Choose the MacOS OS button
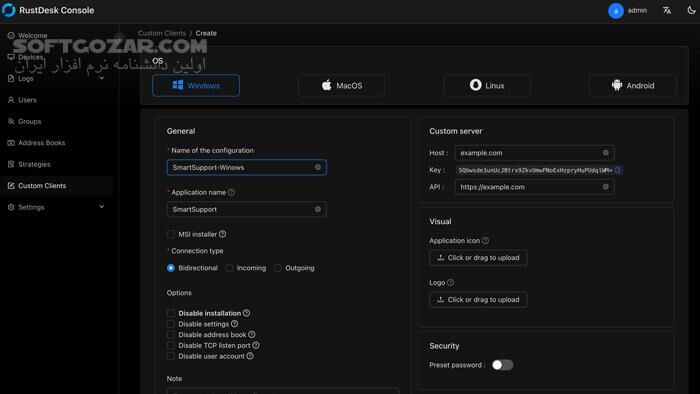 pyautogui.click(x=342, y=86)
